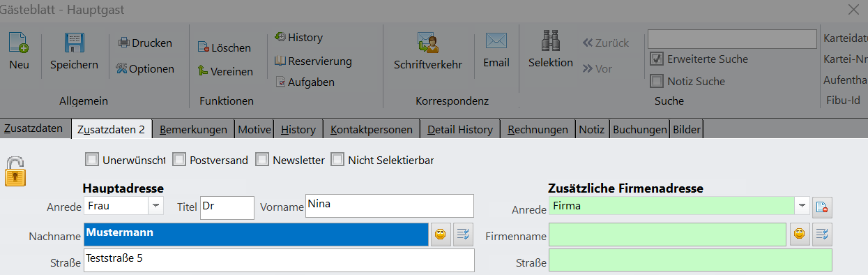Click the smiley icon next to Firmenname
This screenshot has width=868, height=275.
pos(800,235)
